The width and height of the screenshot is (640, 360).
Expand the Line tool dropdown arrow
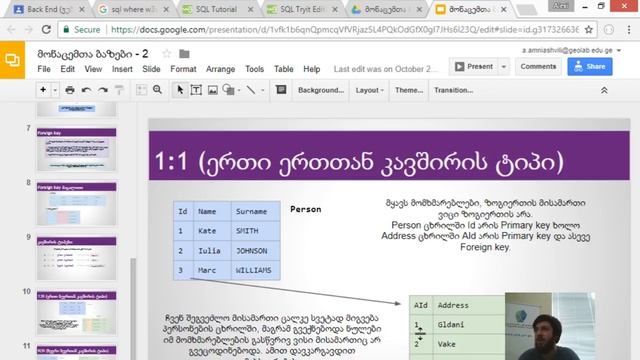263,90
